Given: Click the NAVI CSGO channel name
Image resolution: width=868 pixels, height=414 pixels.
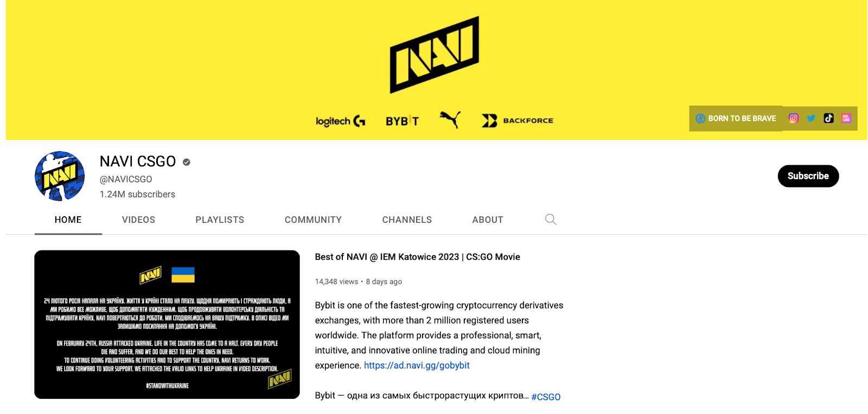Looking at the screenshot, I should click(138, 161).
